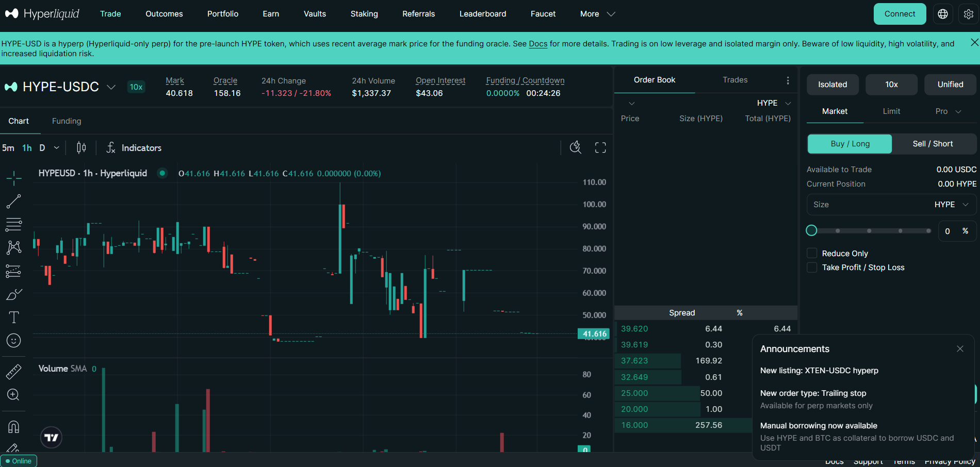Select the Limit order tab

click(891, 111)
